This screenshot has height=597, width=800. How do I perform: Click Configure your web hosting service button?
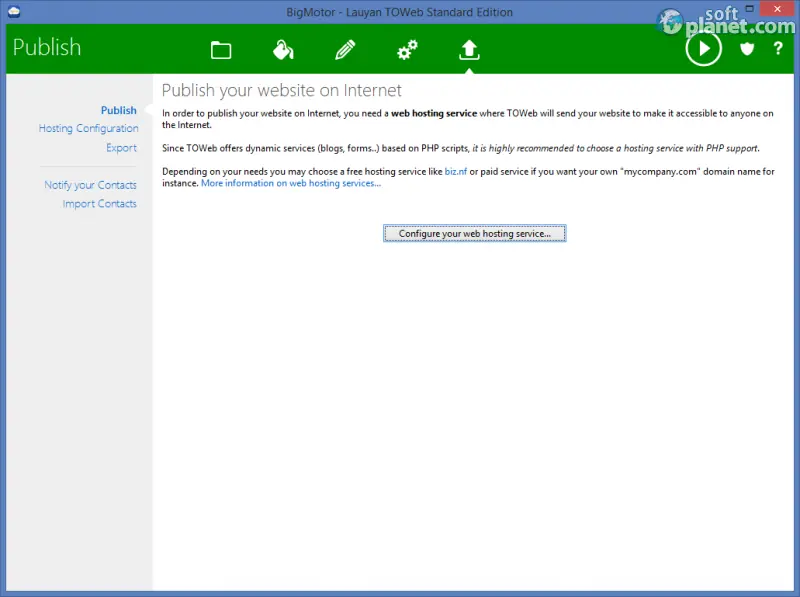click(x=474, y=233)
